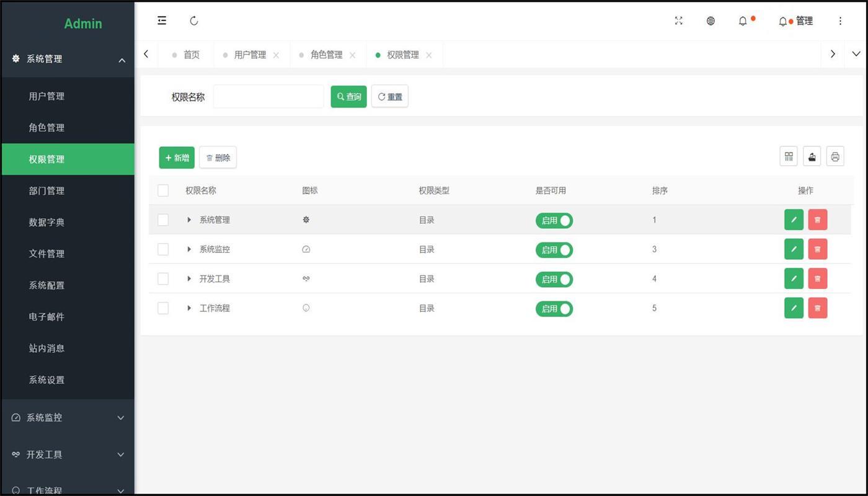Open the language globe icon
Image resolution: width=868 pixels, height=496 pixels.
(711, 20)
